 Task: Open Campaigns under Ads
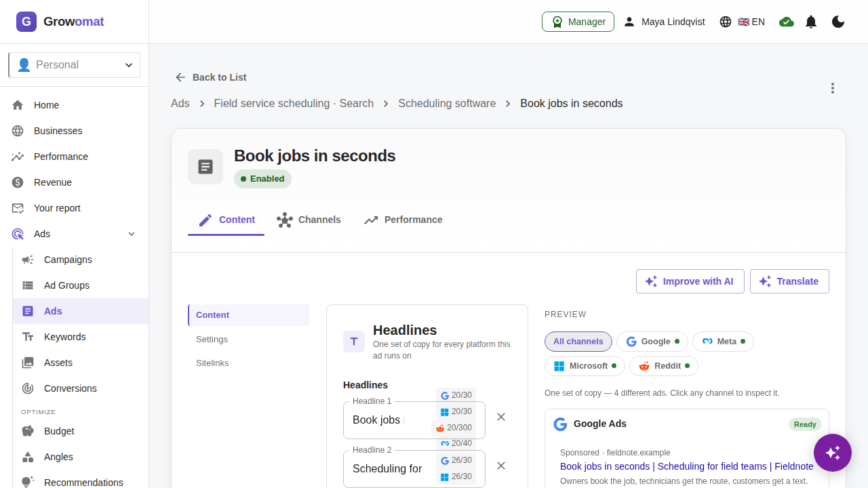point(81,260)
